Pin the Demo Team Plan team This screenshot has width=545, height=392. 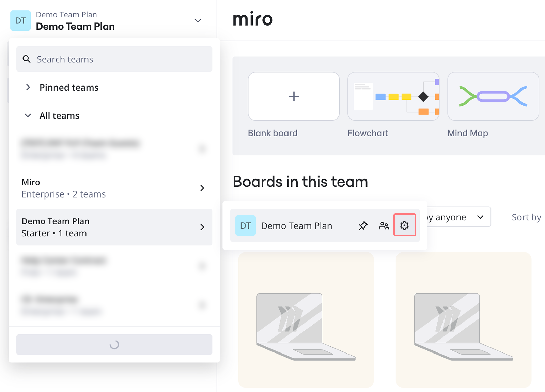(363, 225)
